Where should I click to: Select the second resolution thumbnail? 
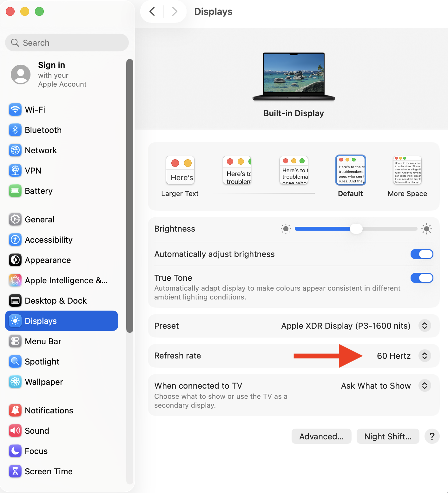click(x=237, y=170)
